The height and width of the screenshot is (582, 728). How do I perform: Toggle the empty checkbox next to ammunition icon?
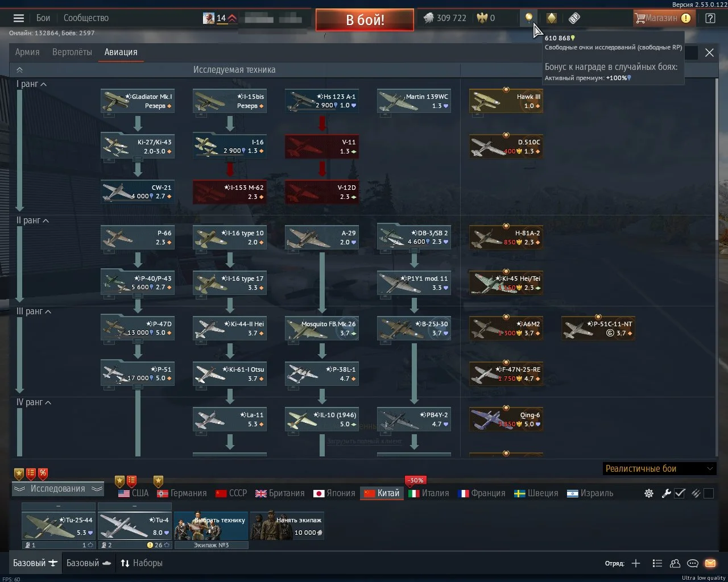click(x=709, y=493)
